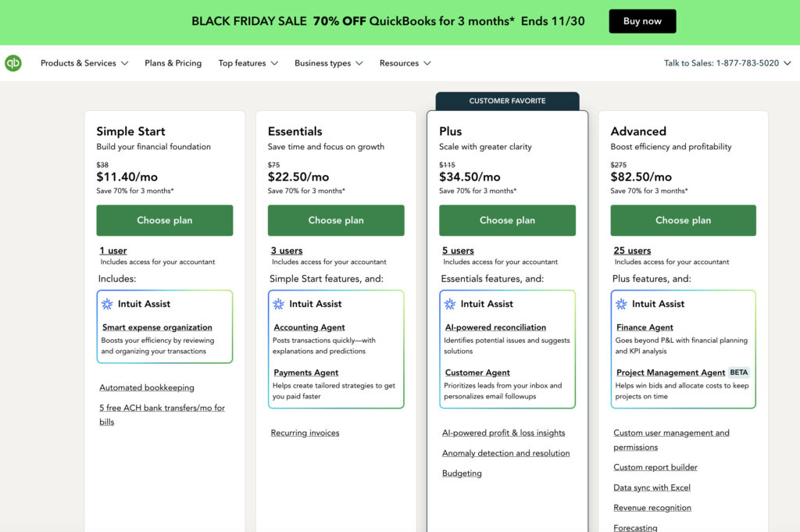Click the Intuit Assist sparkle icon in Essentials
800x532 pixels.
[278, 304]
